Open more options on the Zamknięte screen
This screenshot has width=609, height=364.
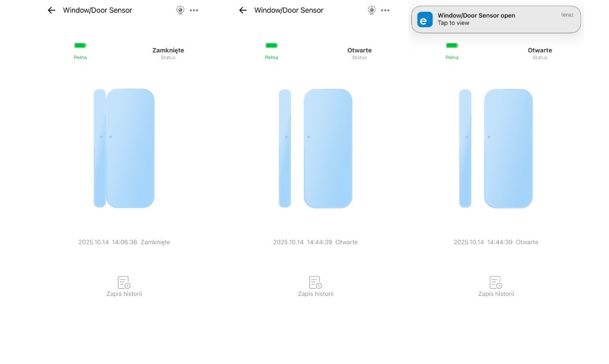tap(194, 10)
